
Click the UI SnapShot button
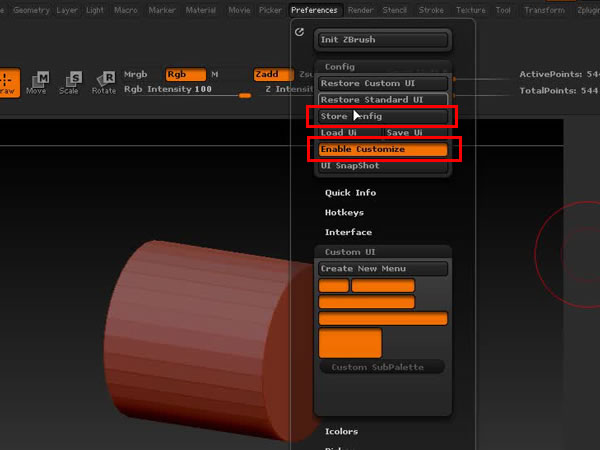[383, 166]
